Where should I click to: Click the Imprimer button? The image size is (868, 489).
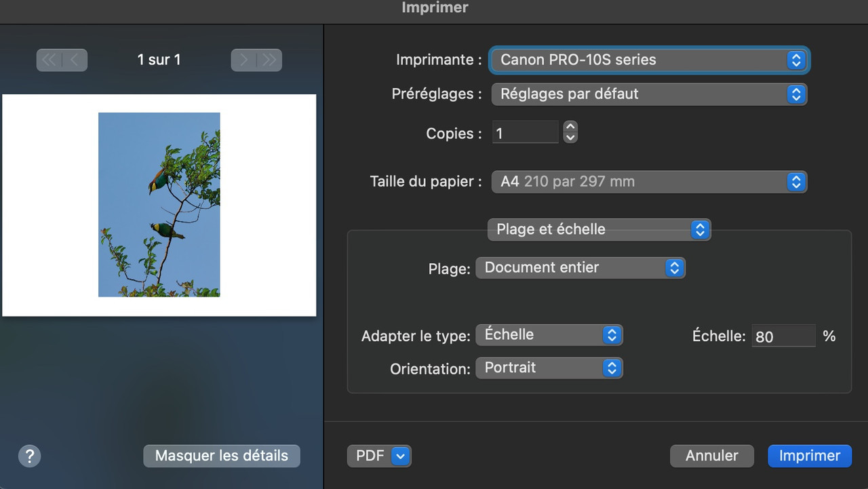tap(810, 456)
